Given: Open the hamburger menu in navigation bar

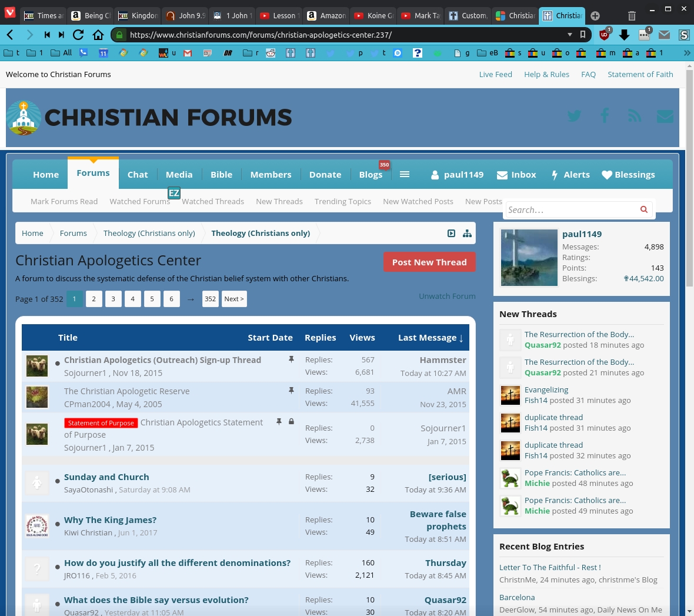Looking at the screenshot, I should (x=405, y=174).
